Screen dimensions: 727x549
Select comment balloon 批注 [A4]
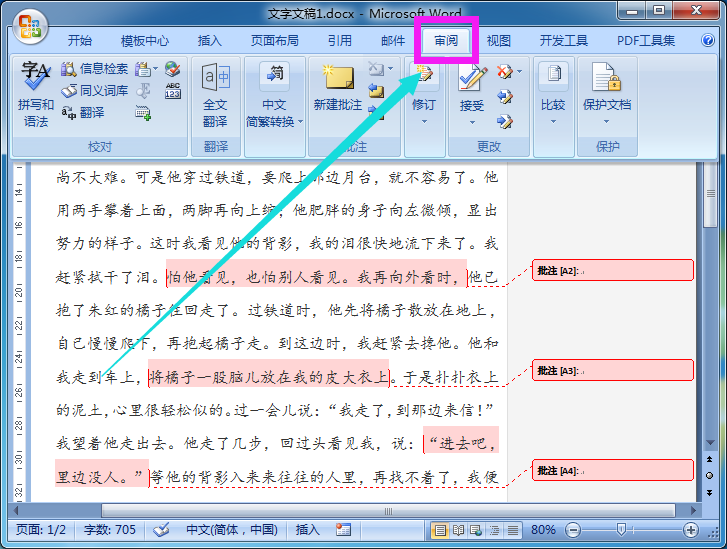tap(612, 470)
